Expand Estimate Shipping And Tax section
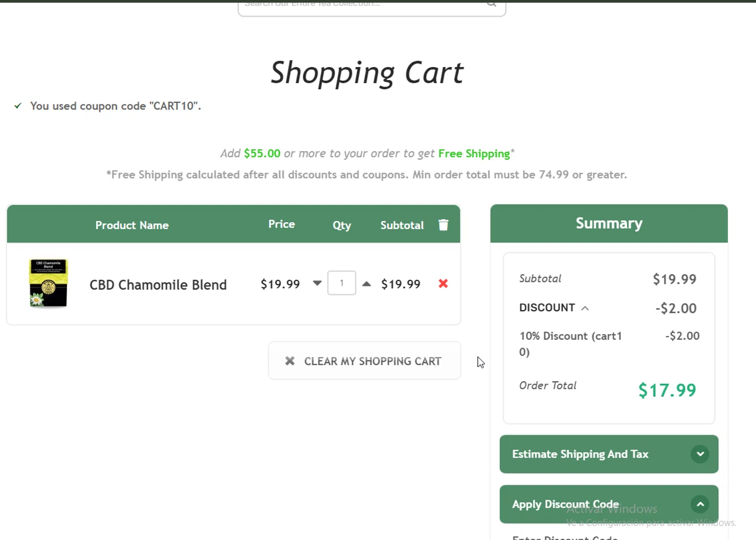The height and width of the screenshot is (540, 756). [x=609, y=454]
